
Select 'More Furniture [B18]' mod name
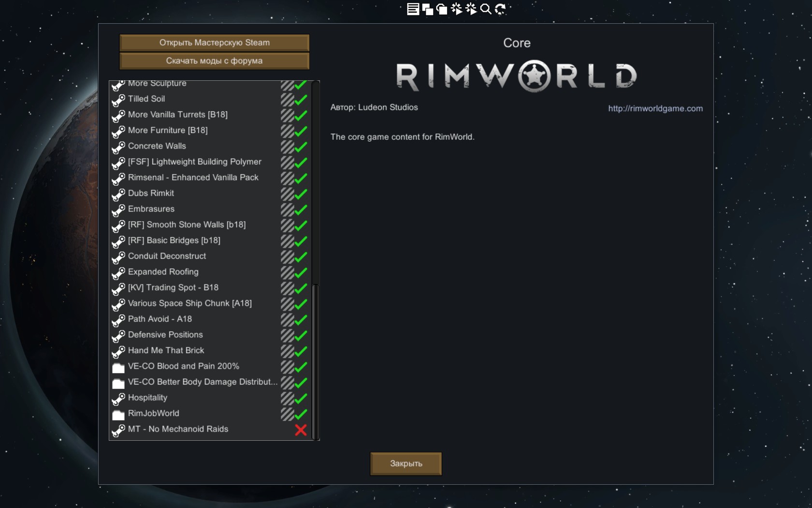pos(168,130)
